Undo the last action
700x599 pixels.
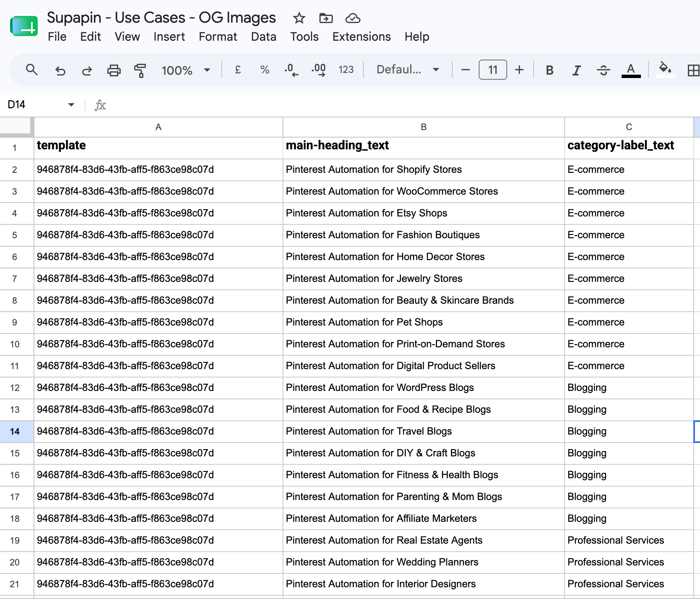click(60, 70)
